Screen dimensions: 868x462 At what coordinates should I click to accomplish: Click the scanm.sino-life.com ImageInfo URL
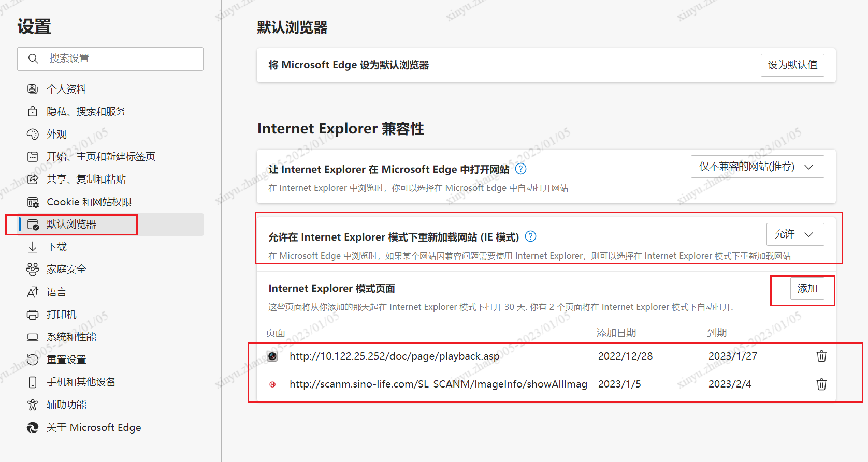(438, 384)
